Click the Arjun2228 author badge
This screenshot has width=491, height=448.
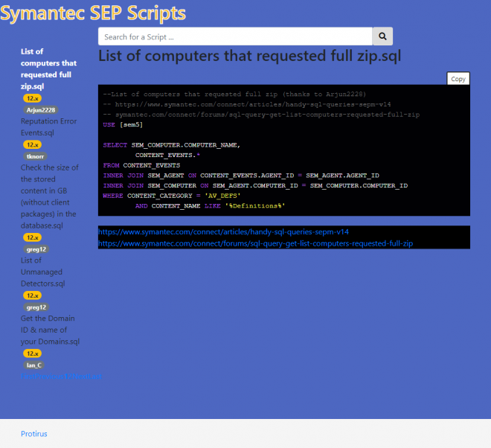(41, 110)
